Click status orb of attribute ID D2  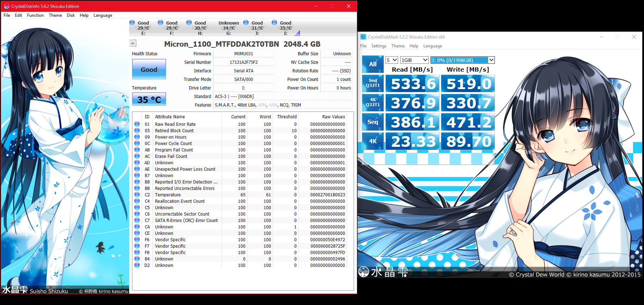pyautogui.click(x=137, y=265)
